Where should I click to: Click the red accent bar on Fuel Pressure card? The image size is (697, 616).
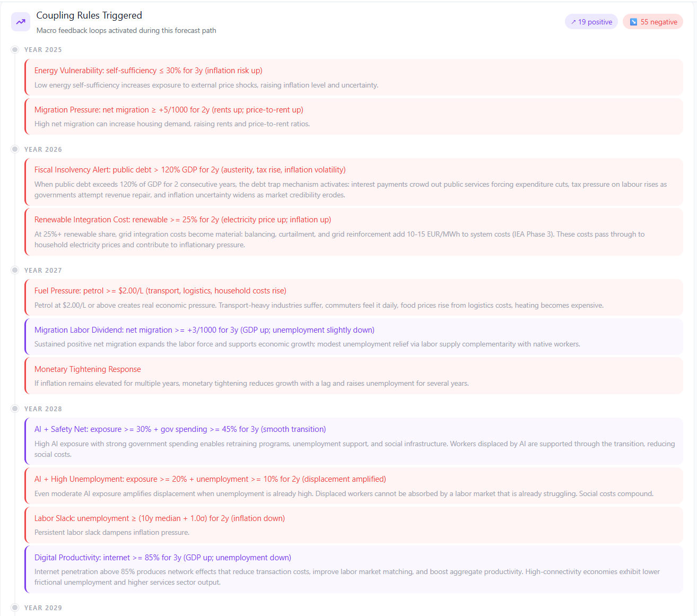point(25,297)
